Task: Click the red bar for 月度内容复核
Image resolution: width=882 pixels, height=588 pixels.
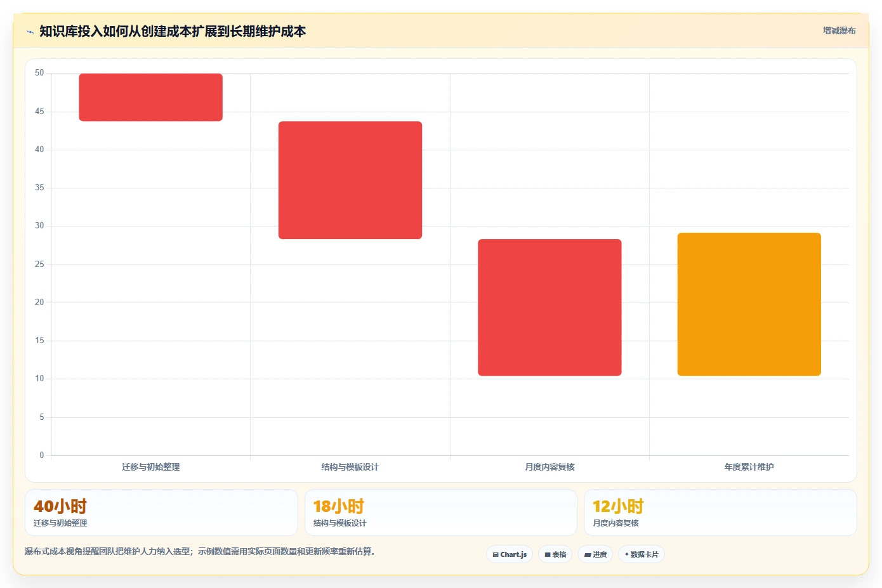Action: pos(550,308)
